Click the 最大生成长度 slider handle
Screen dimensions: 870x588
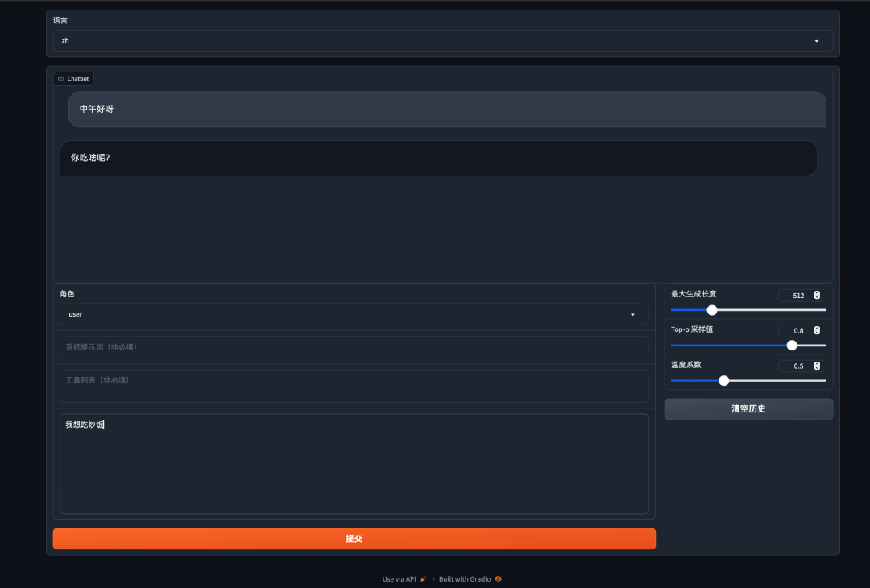tap(712, 310)
